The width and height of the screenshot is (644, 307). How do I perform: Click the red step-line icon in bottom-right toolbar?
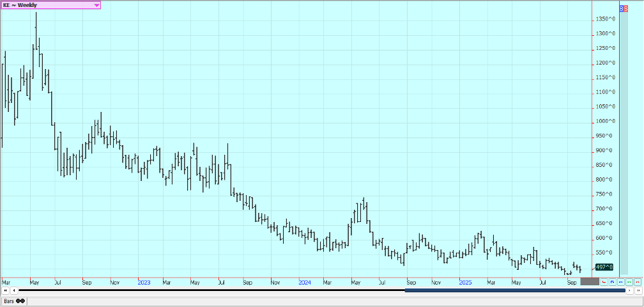pos(604,281)
